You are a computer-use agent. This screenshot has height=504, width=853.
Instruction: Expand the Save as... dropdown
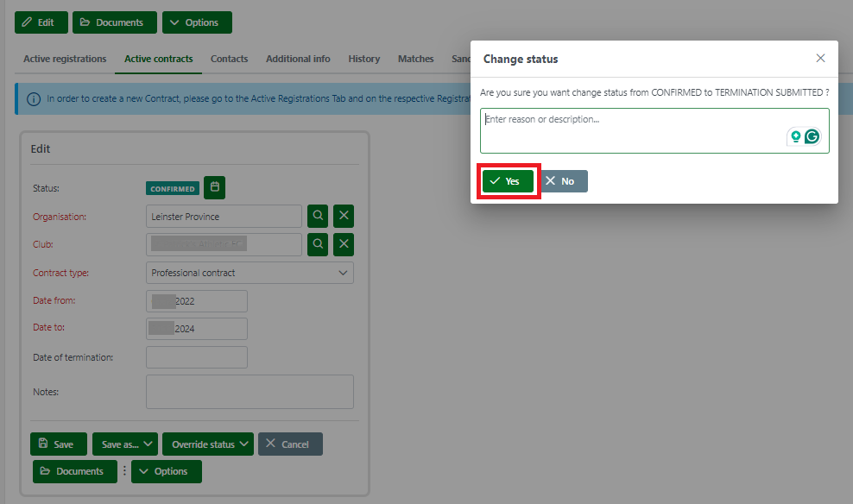point(124,444)
